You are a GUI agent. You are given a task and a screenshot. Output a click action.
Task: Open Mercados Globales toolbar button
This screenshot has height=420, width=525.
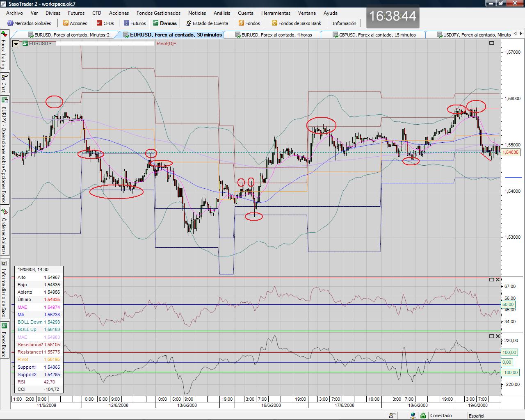[x=29, y=23]
